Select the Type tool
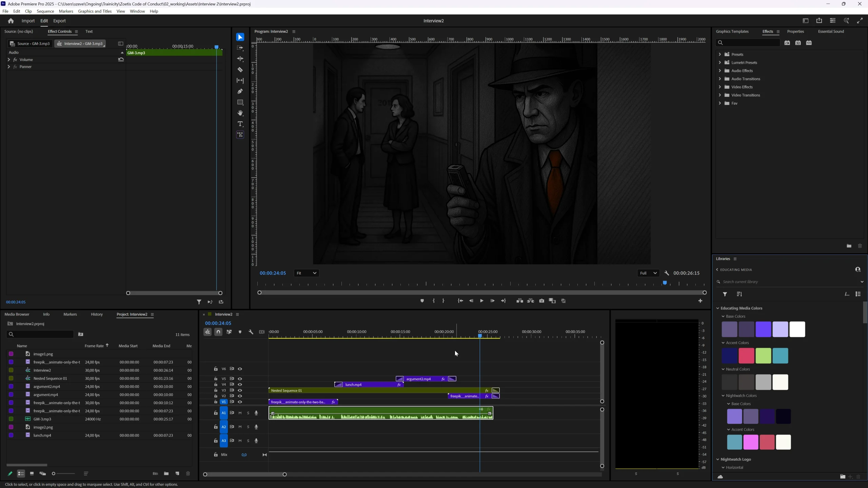This screenshot has width=868, height=488. 240,124
